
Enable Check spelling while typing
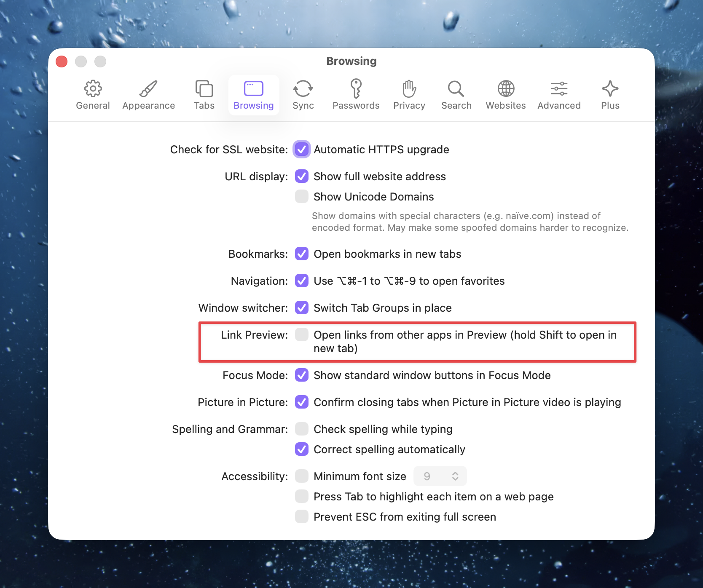click(x=302, y=429)
